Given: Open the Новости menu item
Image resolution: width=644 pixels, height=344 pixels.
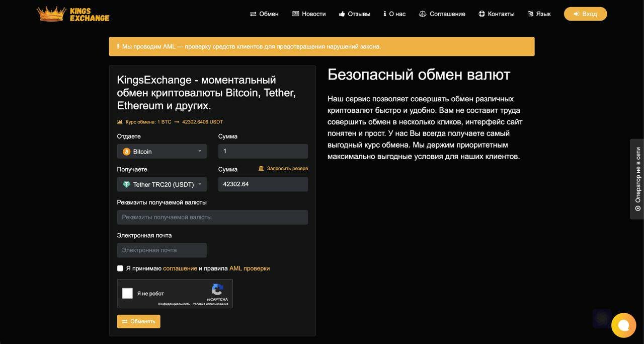Looking at the screenshot, I should point(308,14).
